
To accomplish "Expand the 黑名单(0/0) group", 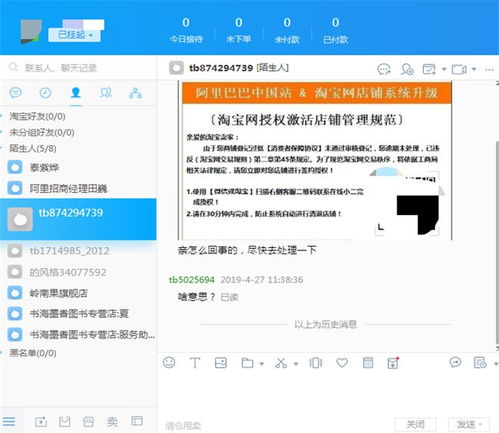I will click(32, 353).
